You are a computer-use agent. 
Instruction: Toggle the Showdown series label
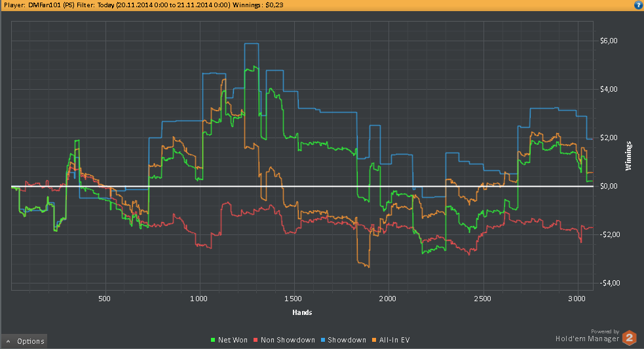click(x=347, y=340)
